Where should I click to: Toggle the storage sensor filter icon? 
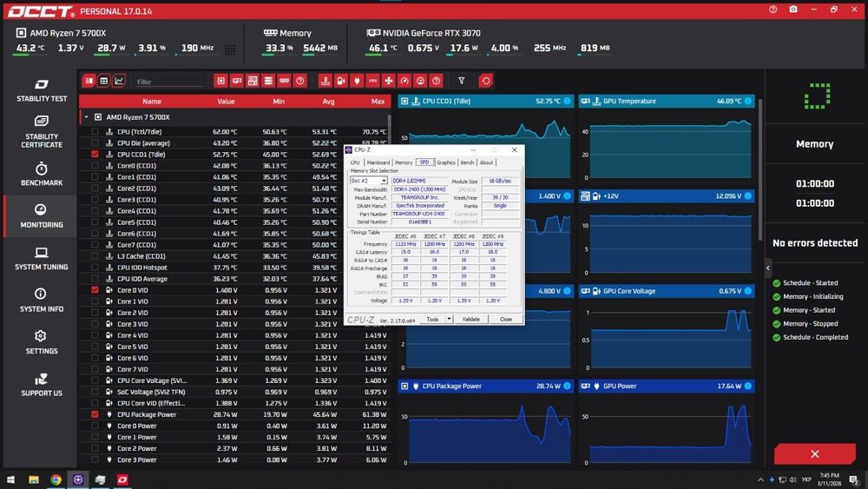click(268, 81)
